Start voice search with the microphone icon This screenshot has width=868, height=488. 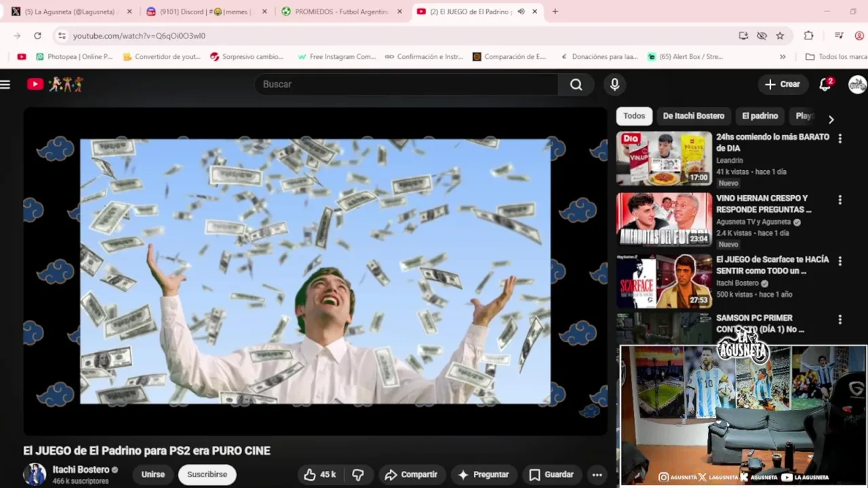pyautogui.click(x=614, y=84)
